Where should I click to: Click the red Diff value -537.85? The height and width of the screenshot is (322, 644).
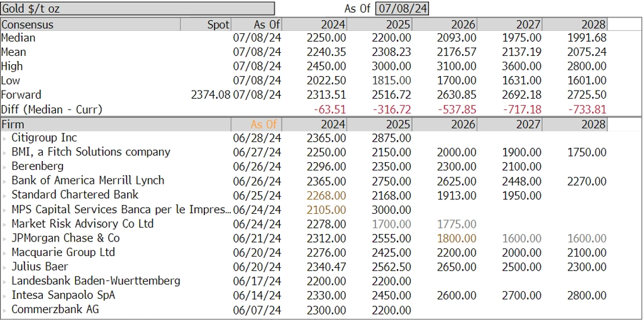tap(457, 109)
